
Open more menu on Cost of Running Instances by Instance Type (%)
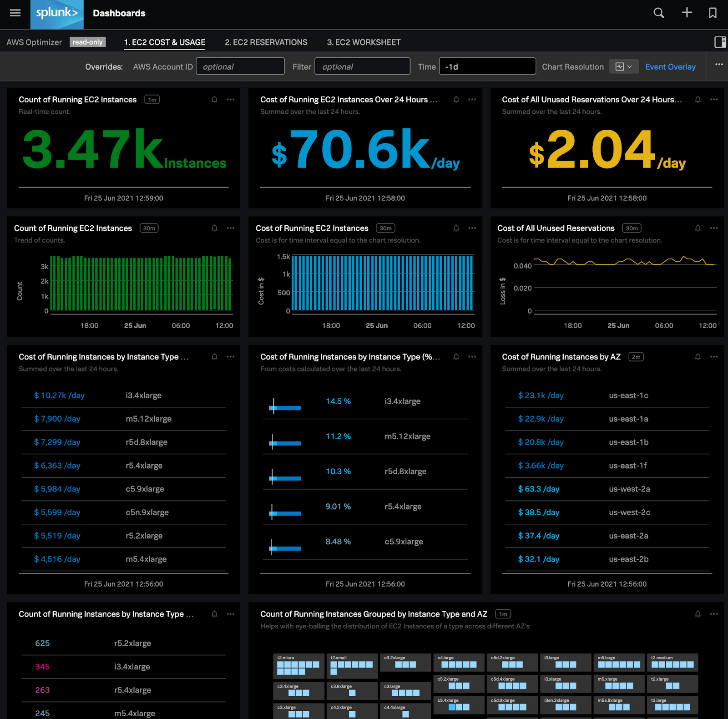coord(472,357)
